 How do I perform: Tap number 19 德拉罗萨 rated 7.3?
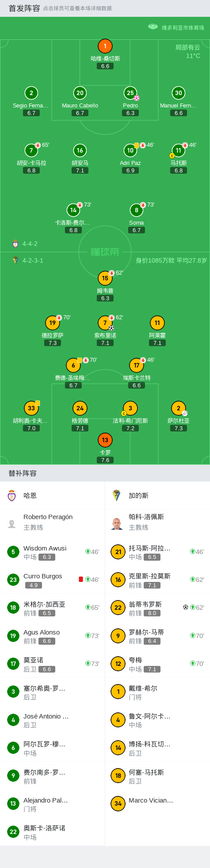pos(52,323)
